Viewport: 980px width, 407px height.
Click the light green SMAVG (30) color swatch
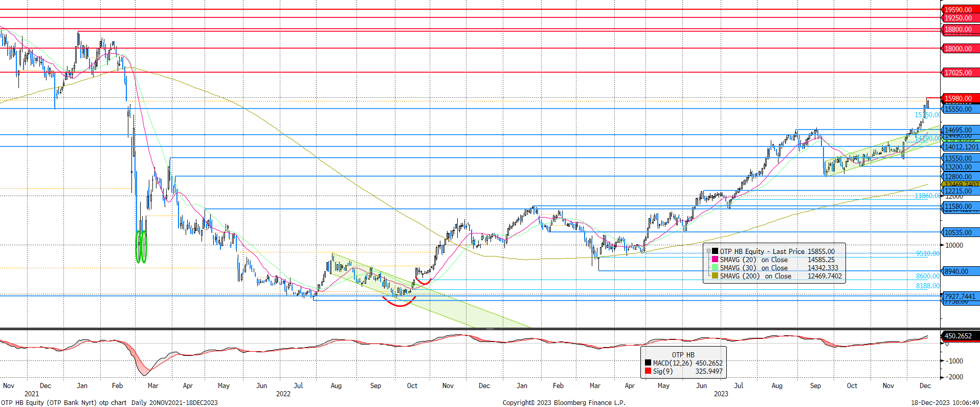click(715, 268)
